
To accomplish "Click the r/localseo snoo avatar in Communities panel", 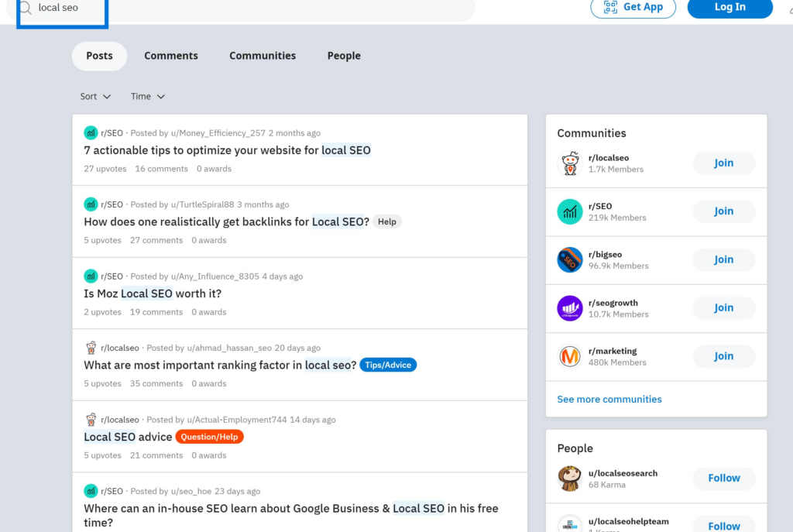I will click(x=569, y=163).
